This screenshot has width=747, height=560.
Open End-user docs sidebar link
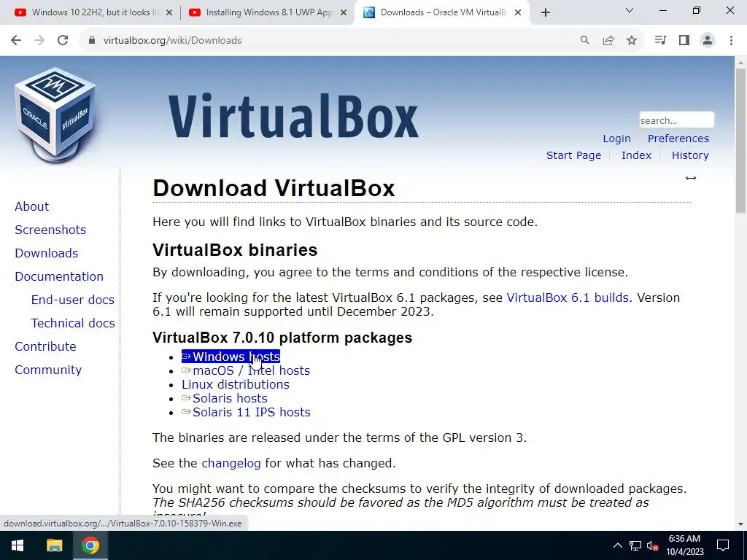tap(72, 300)
